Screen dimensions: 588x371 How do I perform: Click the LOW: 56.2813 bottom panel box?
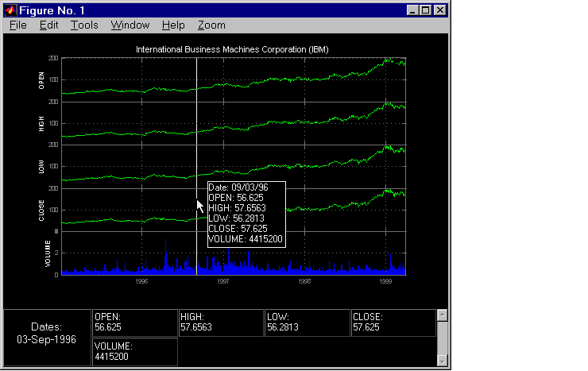(x=308, y=323)
